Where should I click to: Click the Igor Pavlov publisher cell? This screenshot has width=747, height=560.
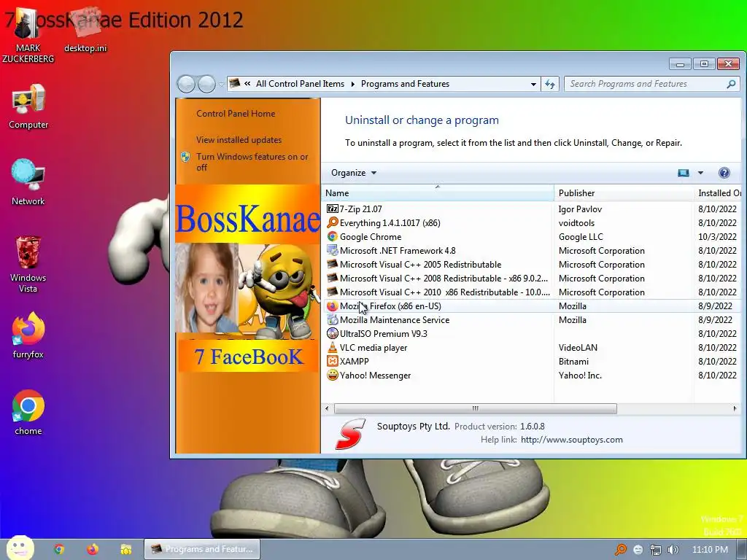580,209
